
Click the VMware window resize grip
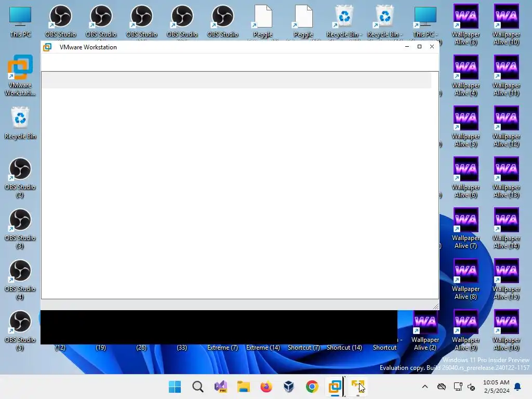pyautogui.click(x=436, y=307)
